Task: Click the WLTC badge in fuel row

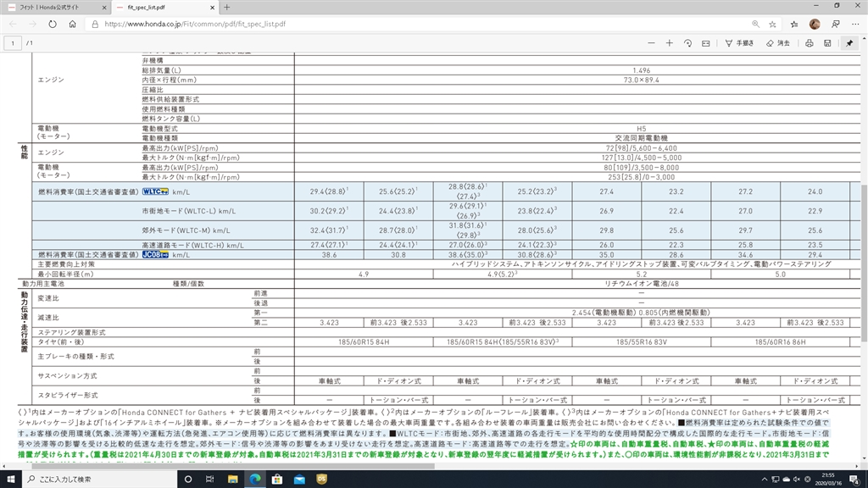Action: pyautogui.click(x=155, y=191)
